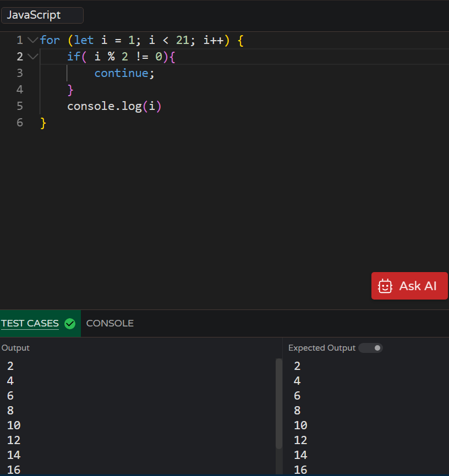Place cursor on the console.log line
Viewport: 449px width, 476px height.
(114, 106)
